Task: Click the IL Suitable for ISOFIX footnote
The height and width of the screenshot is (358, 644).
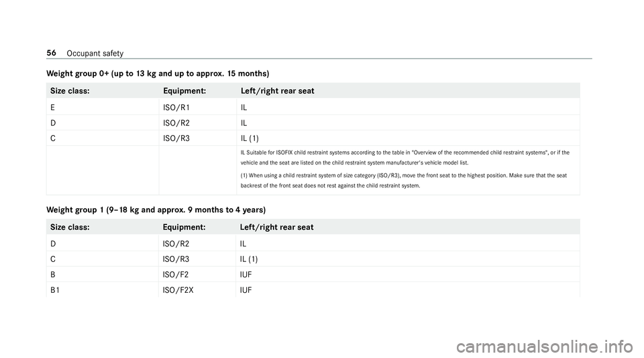Action: 405,157
